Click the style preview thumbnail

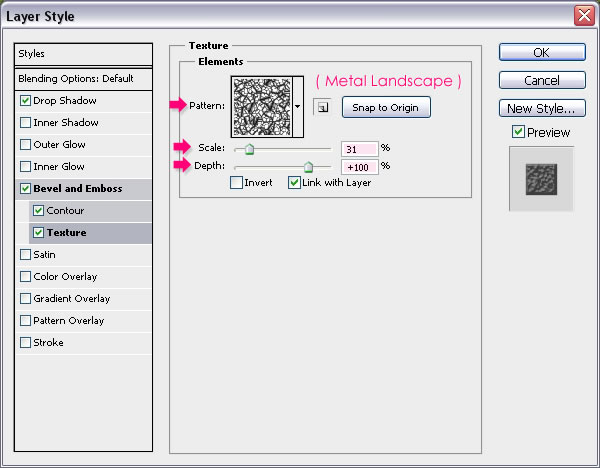pyautogui.click(x=541, y=179)
